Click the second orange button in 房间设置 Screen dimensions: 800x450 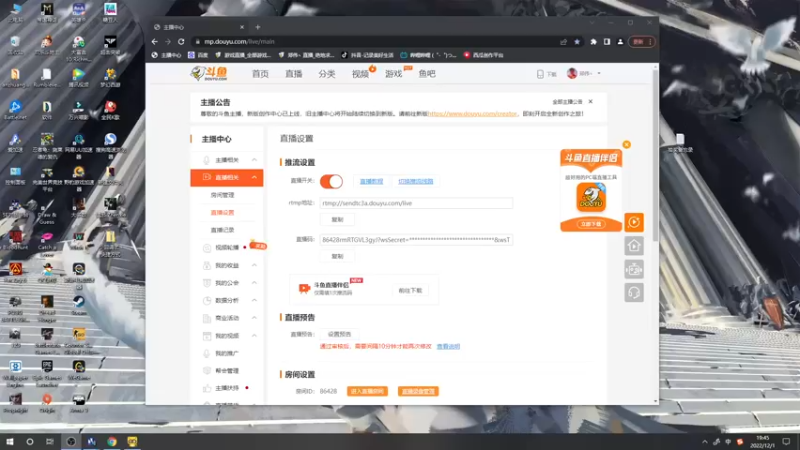pos(418,391)
